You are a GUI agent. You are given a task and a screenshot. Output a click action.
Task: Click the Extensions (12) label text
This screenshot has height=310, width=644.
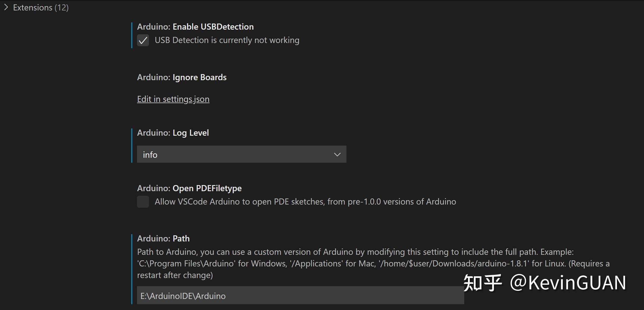tap(40, 7)
